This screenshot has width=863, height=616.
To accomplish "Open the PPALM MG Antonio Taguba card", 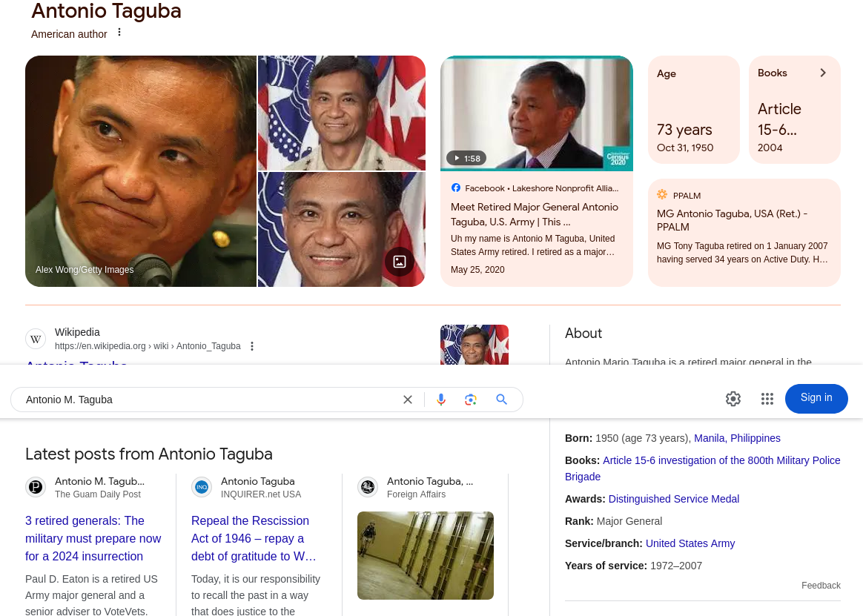I will click(x=744, y=232).
